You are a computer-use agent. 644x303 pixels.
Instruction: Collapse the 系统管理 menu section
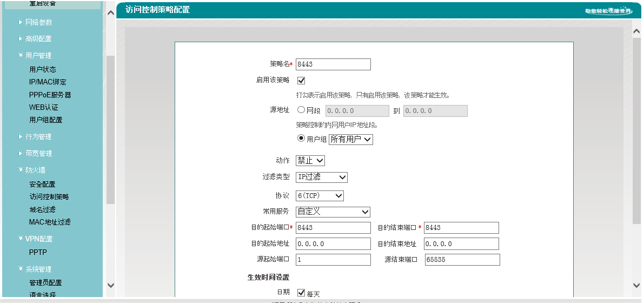[x=35, y=269]
